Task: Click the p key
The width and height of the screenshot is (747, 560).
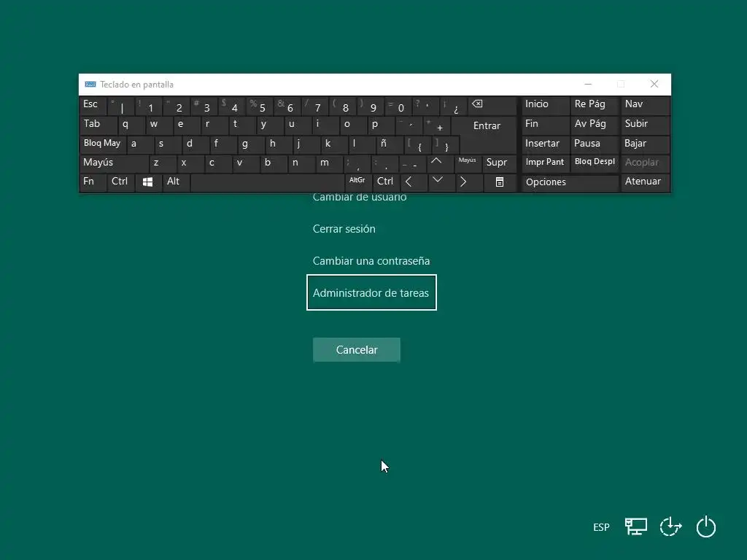Action: (381, 125)
